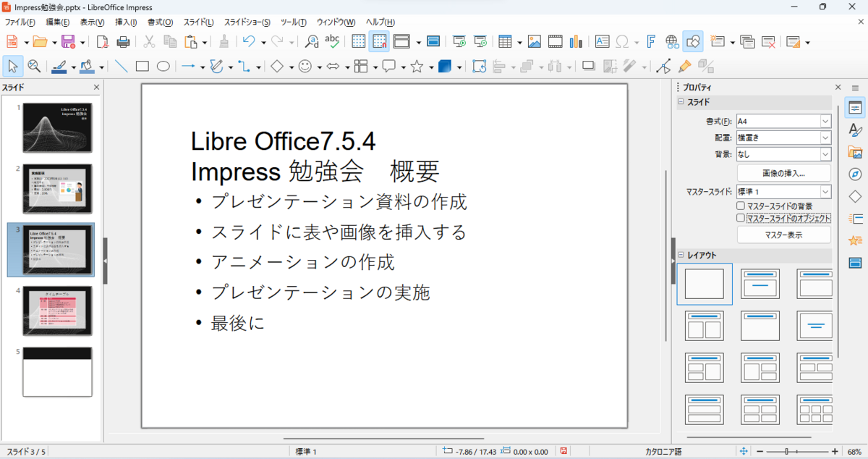
Task: Choose the symbol shapes smiley tool
Action: 305,66
